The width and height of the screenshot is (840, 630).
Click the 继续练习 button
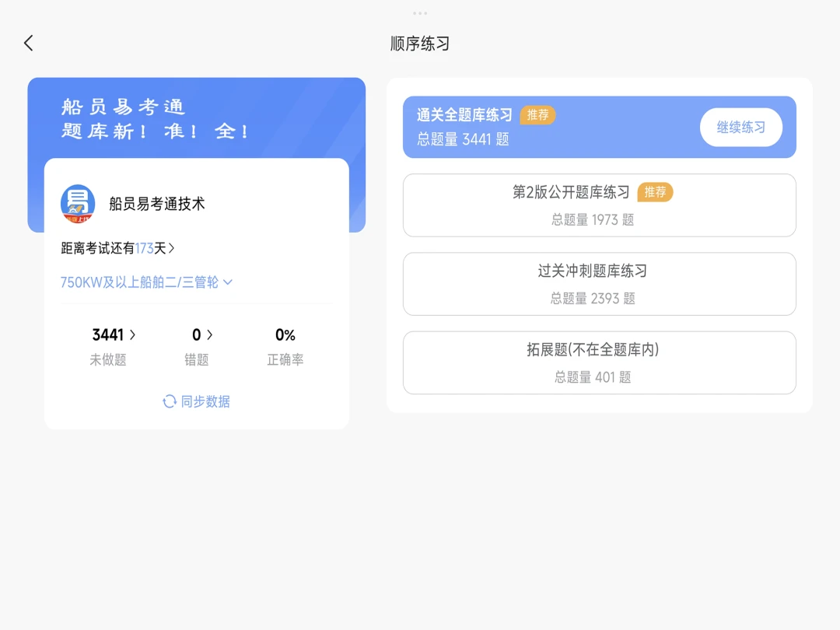point(741,127)
